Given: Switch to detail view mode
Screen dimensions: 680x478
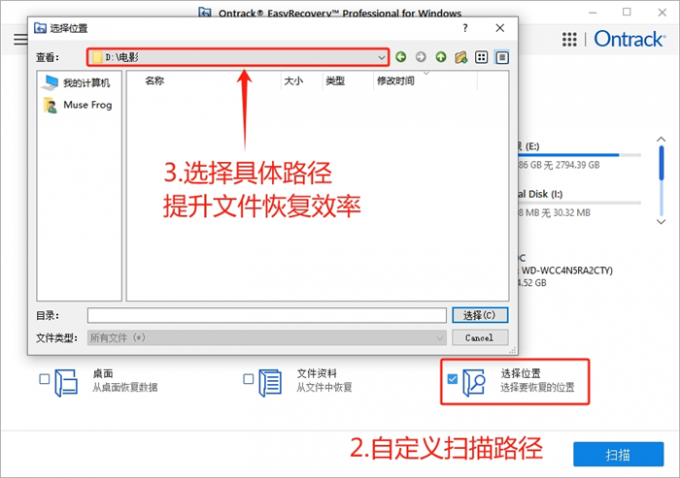Looking at the screenshot, I should point(502,57).
